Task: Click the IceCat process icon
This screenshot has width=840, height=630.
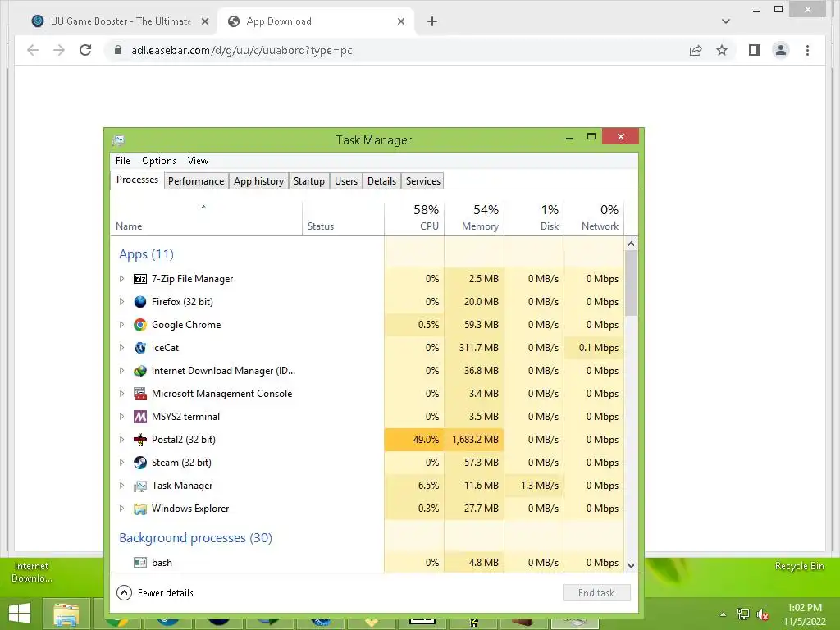Action: [139, 348]
